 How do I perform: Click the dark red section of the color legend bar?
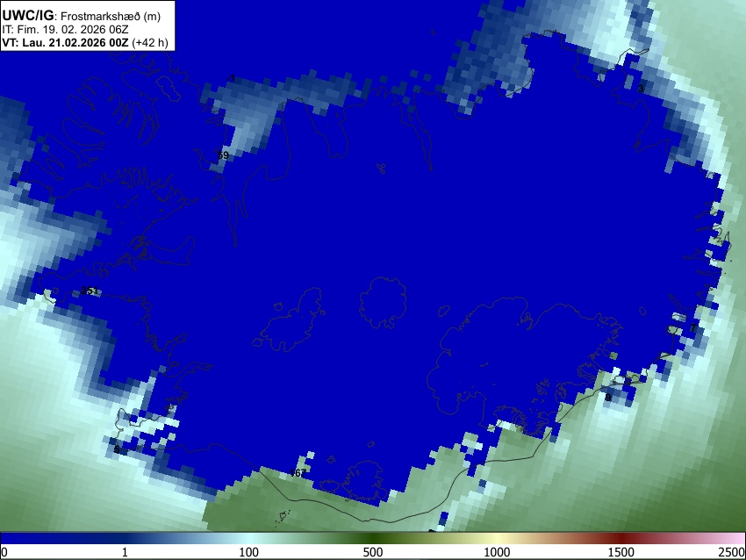click(621, 539)
